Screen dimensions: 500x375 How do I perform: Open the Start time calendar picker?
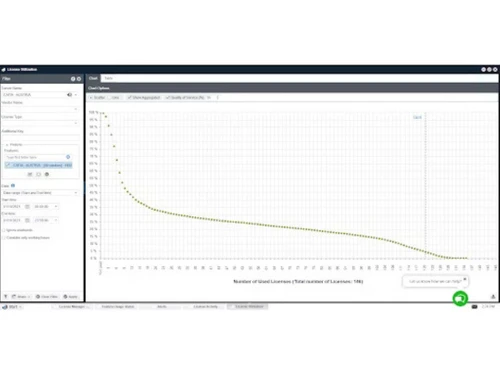pyautogui.click(x=27, y=207)
